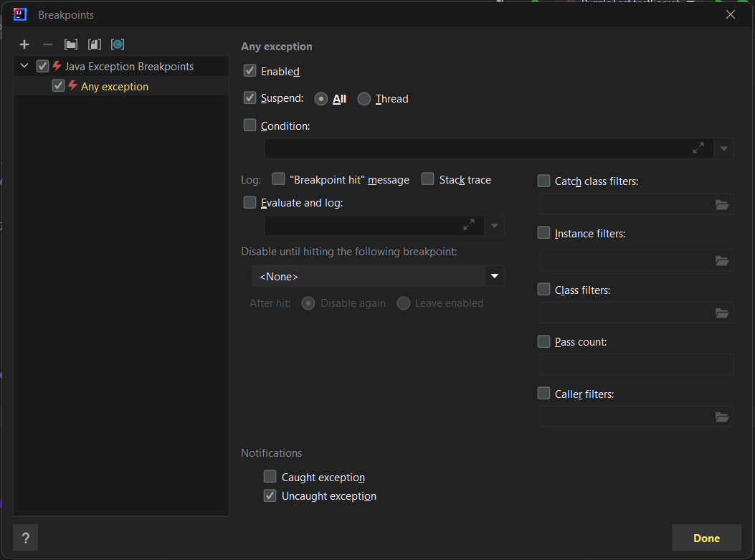Group breakpoints by file

coord(94,44)
